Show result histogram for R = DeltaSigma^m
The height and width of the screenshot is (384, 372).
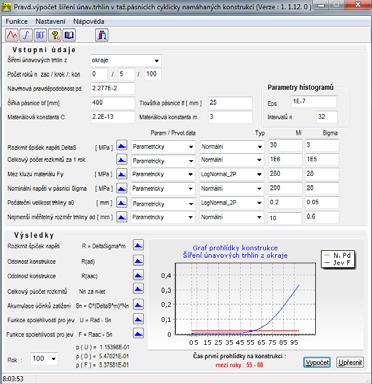(138, 245)
